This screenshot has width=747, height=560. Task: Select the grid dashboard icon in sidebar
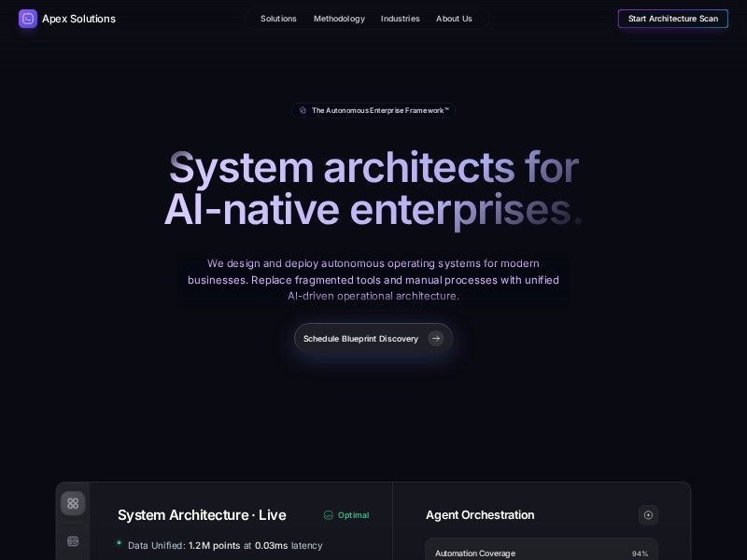pyautogui.click(x=73, y=504)
